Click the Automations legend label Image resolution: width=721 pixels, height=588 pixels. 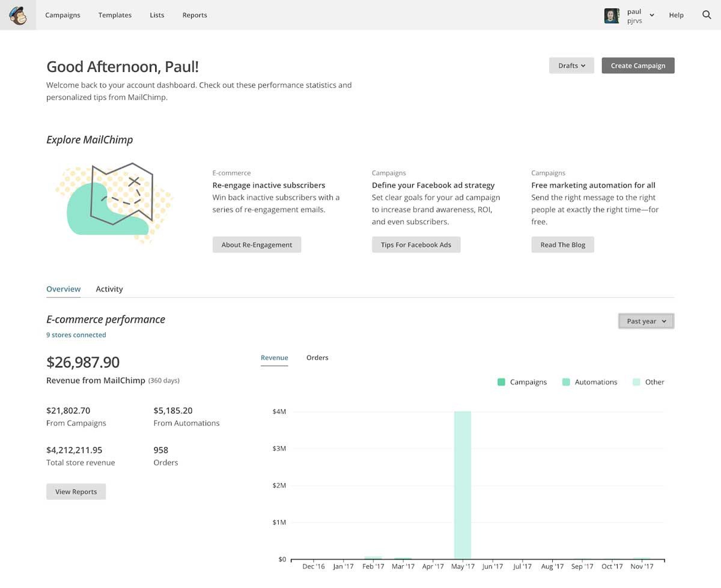tap(596, 382)
